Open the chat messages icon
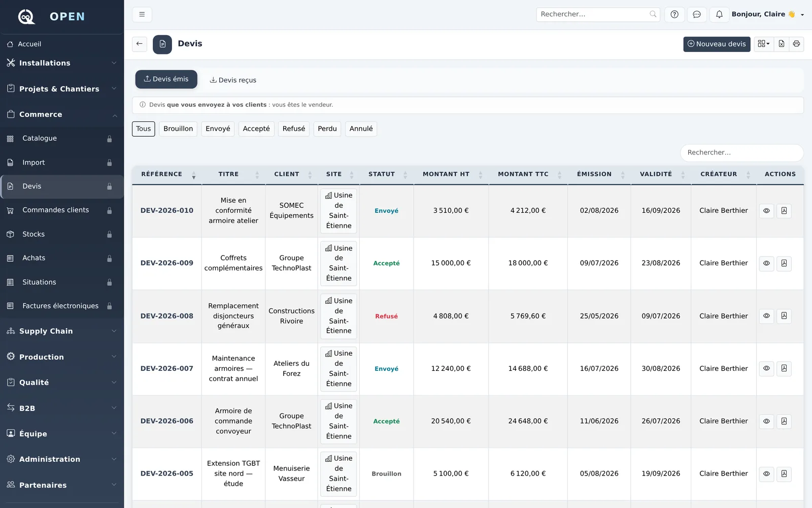The image size is (812, 508). coord(697,14)
